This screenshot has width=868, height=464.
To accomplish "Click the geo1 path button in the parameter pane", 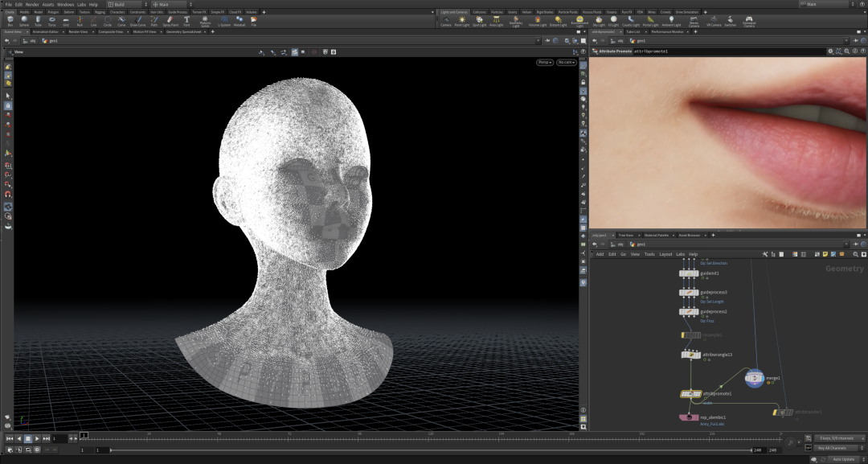I will click(637, 41).
